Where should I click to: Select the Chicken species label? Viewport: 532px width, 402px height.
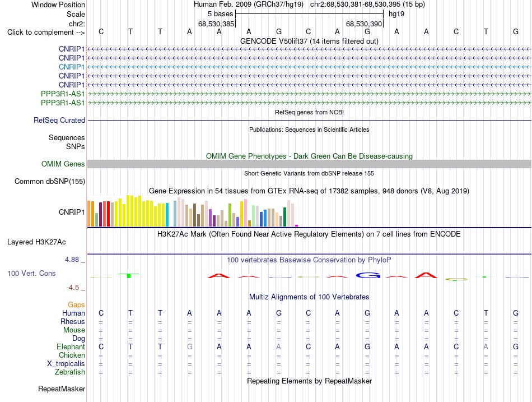pos(72,355)
